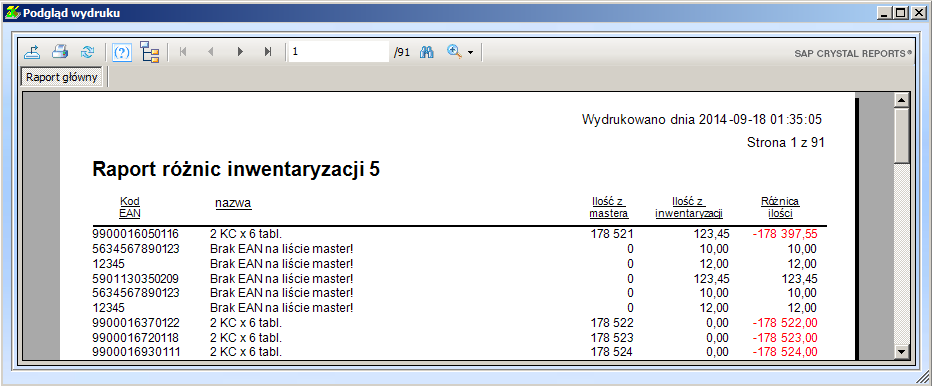Click the scrollbar down arrow

pos(902,352)
